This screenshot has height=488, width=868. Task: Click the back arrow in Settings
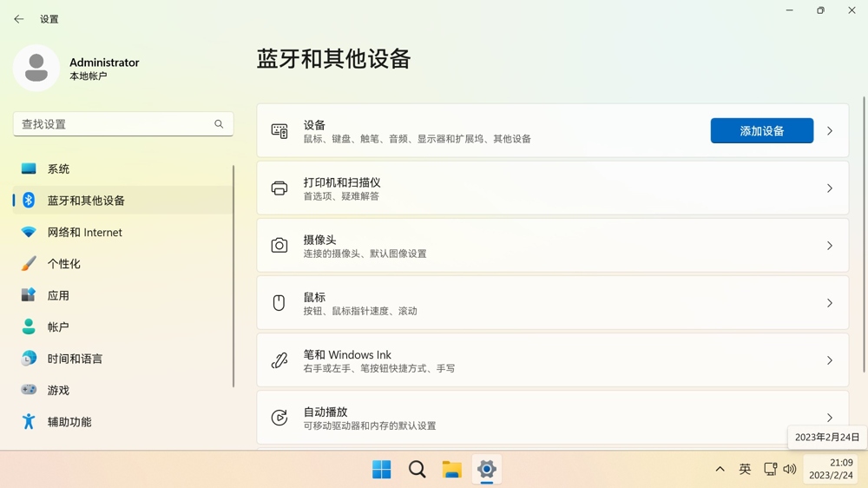click(x=19, y=19)
